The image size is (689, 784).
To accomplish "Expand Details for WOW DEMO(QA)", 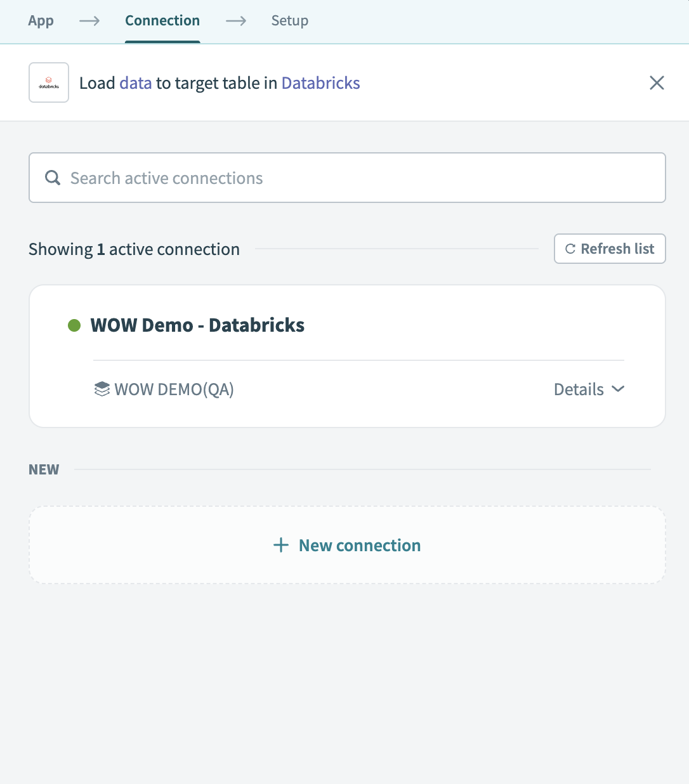I will pyautogui.click(x=579, y=389).
